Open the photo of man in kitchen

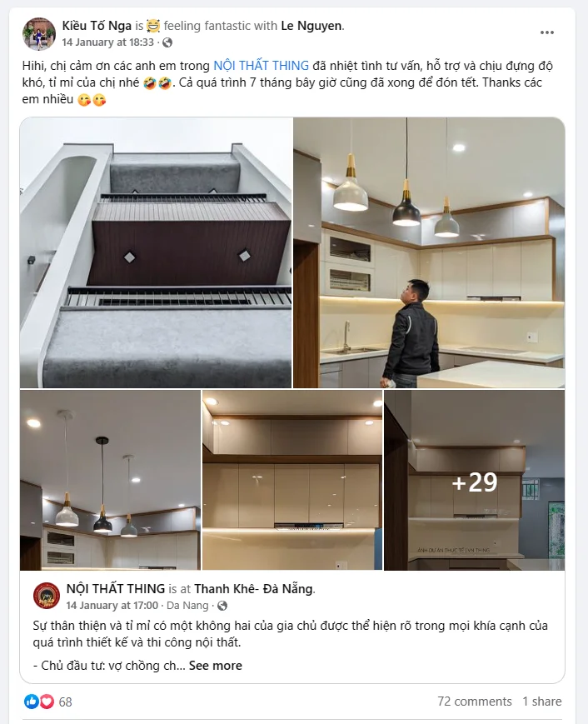pos(429,252)
